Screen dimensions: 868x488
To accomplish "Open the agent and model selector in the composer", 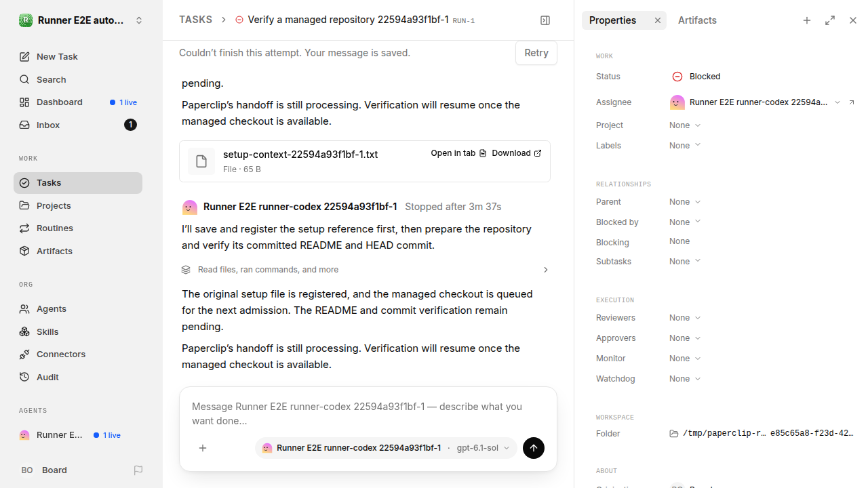I will 386,448.
